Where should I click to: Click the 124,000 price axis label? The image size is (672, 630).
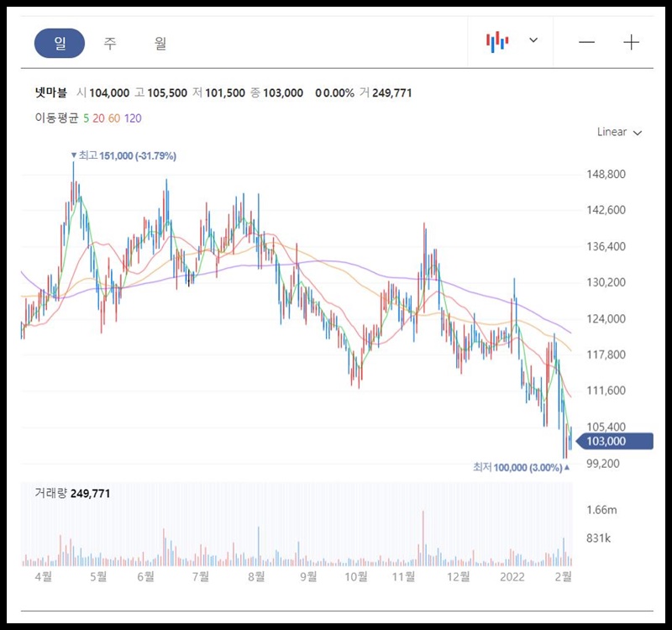pos(606,319)
